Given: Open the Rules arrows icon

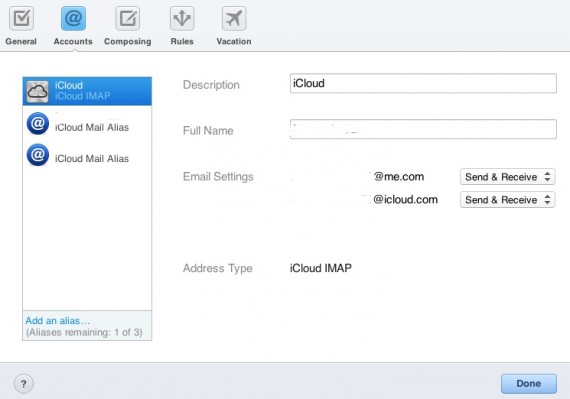Looking at the screenshot, I should [182, 18].
